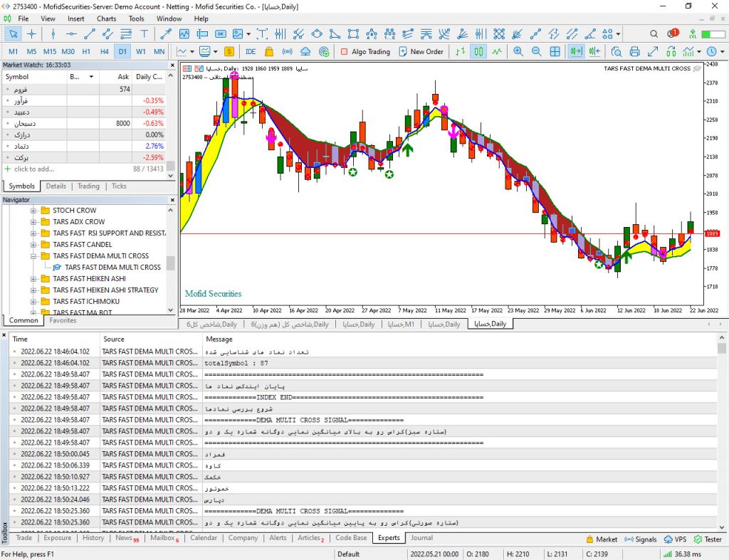Open the Signals button at bottom right
This screenshot has width=729, height=560.
pyautogui.click(x=641, y=539)
